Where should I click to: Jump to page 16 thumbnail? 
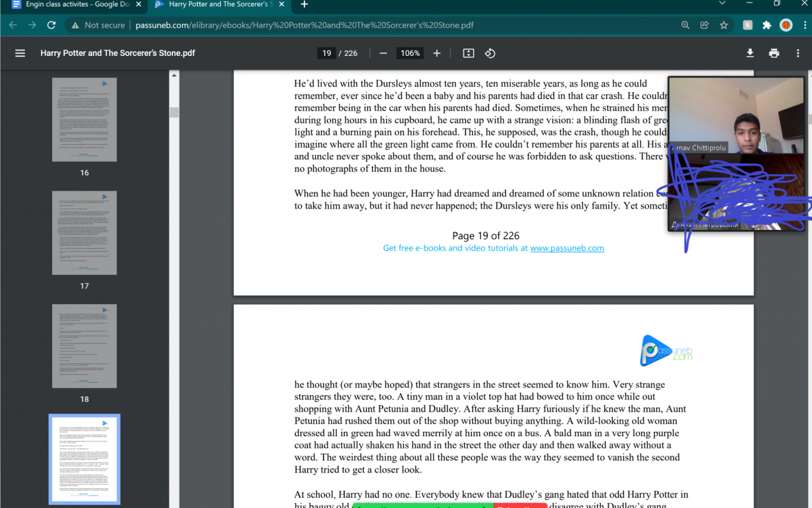click(x=84, y=120)
